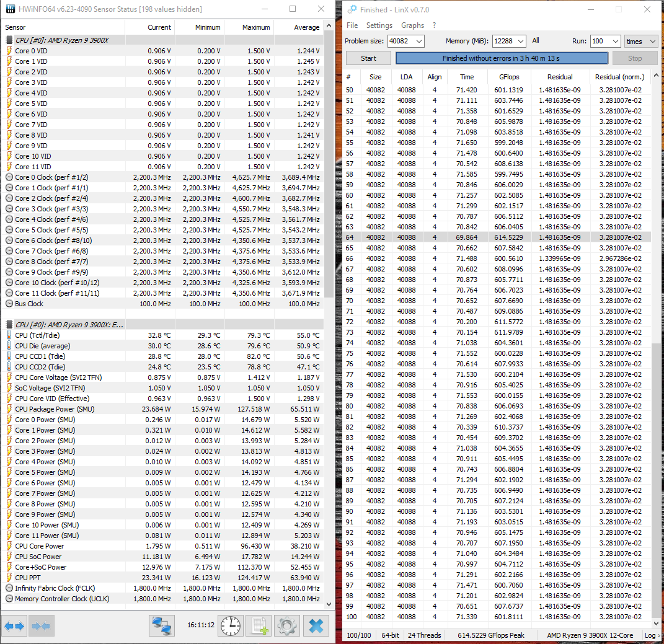The height and width of the screenshot is (644, 664).
Task: Open LinX Settings menu
Action: tap(379, 25)
